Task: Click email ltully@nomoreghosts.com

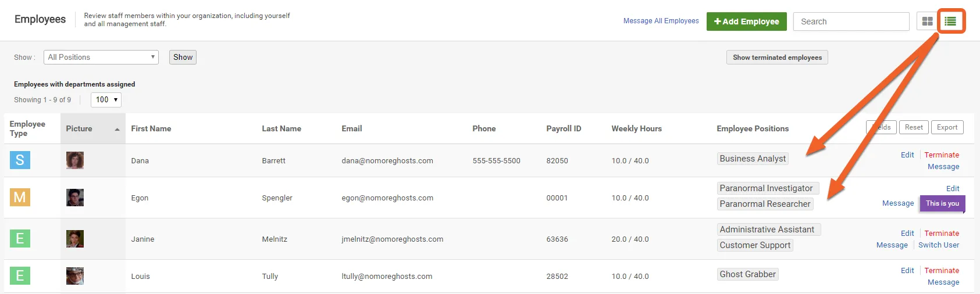Action: pyautogui.click(x=387, y=276)
